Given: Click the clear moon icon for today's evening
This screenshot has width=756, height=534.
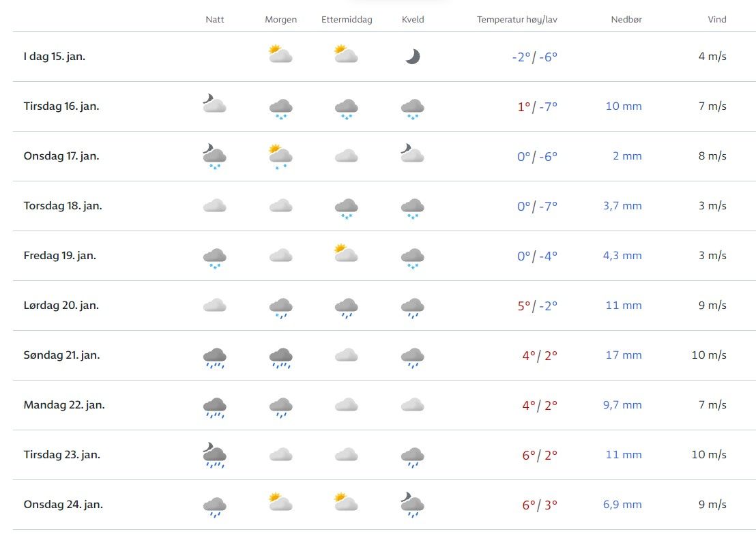Looking at the screenshot, I should pos(413,57).
